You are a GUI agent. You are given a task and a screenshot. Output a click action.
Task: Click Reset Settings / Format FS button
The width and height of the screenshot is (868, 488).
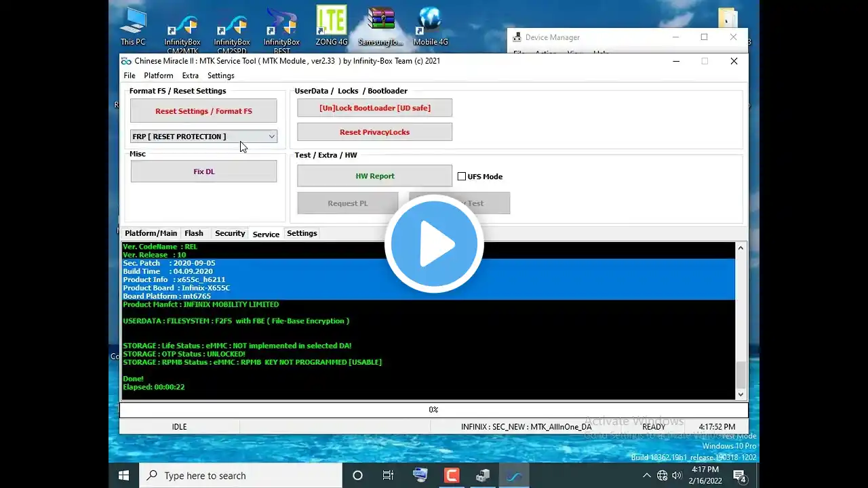point(203,111)
